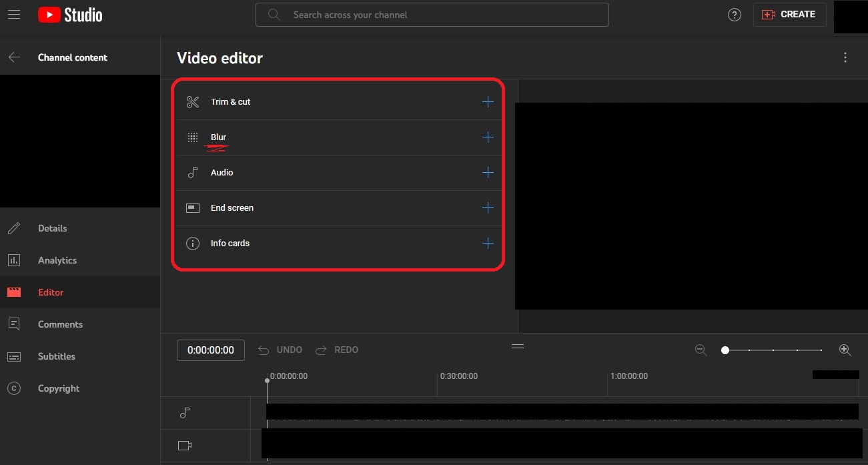This screenshot has width=868, height=465.
Task: Open the hamburger navigation menu
Action: pyautogui.click(x=13, y=14)
